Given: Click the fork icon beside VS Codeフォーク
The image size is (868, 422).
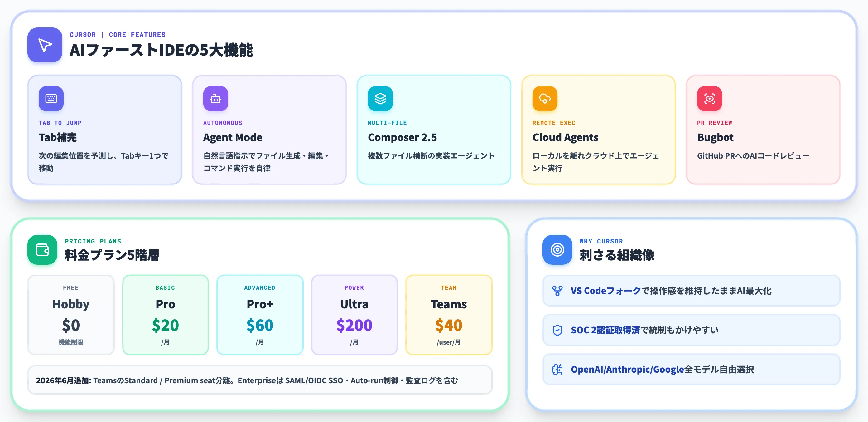Looking at the screenshot, I should coord(557,291).
